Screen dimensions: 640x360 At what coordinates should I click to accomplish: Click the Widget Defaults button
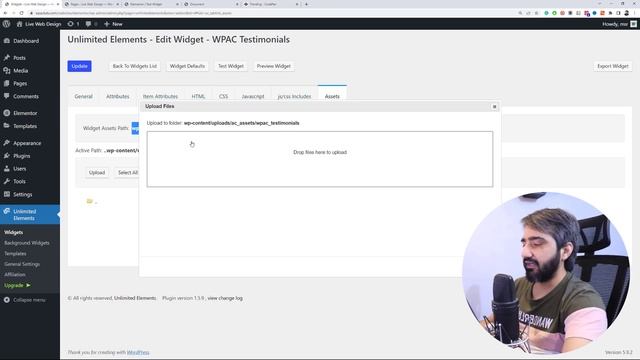click(187, 66)
